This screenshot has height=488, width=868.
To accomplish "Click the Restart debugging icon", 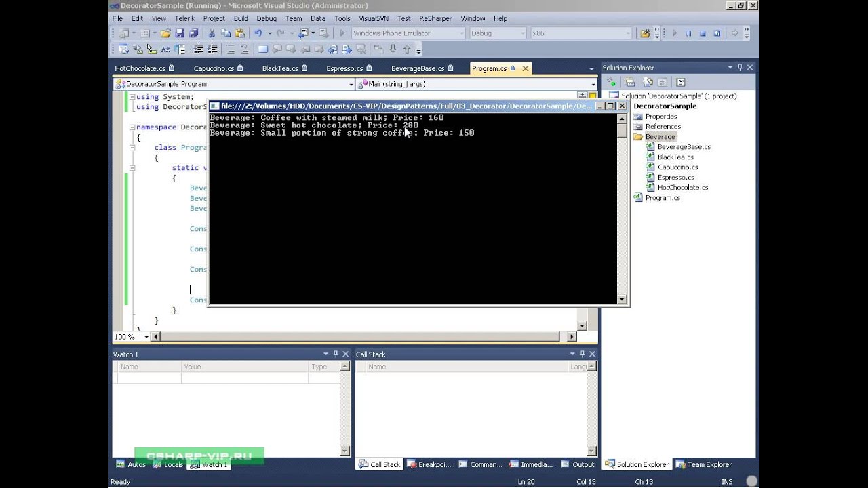I will [x=717, y=33].
